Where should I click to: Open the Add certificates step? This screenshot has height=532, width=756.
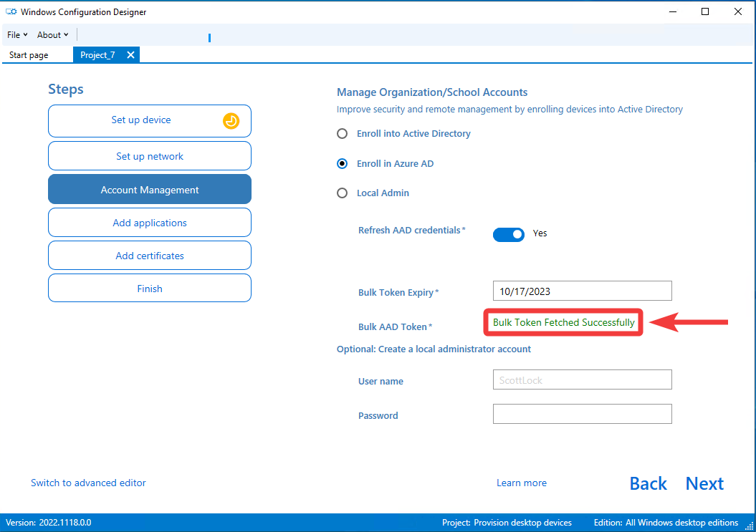149,255
